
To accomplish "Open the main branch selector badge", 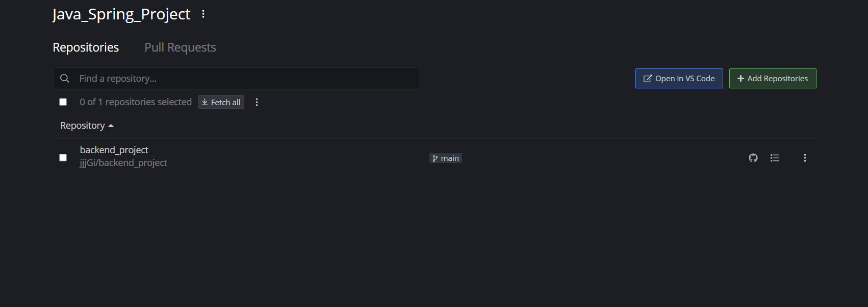I will pyautogui.click(x=445, y=158).
